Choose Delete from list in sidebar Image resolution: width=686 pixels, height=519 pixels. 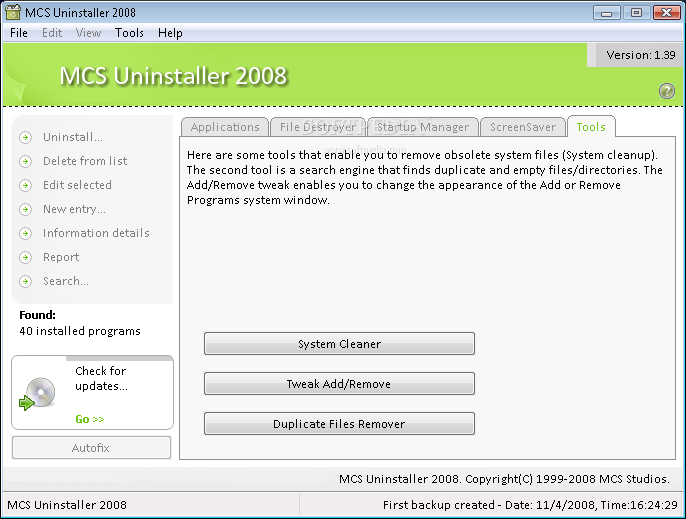[85, 161]
